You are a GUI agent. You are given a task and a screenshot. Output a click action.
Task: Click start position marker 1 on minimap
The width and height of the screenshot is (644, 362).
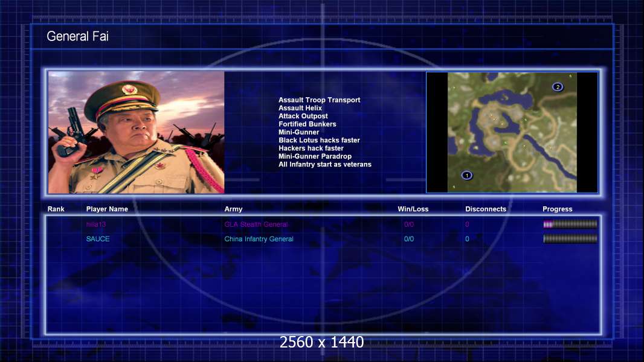click(466, 175)
